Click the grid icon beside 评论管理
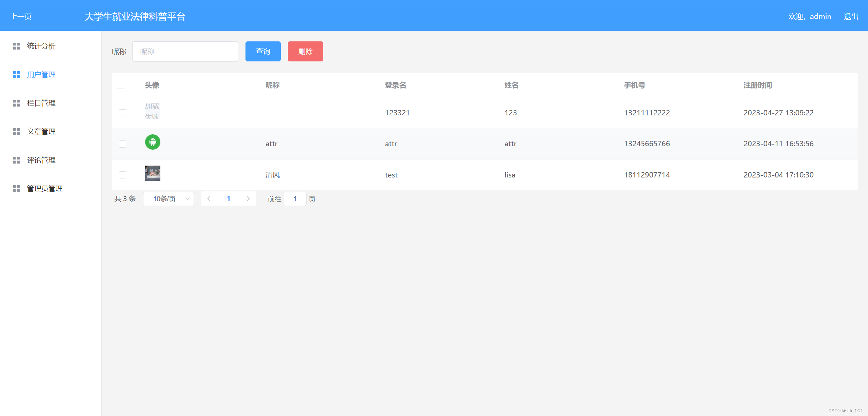868x416 pixels. (16, 160)
